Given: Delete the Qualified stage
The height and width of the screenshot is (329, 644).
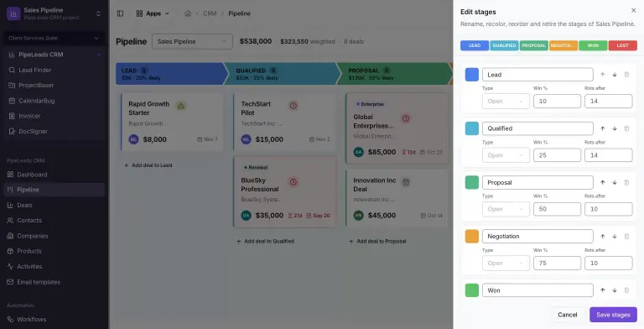Looking at the screenshot, I should [x=626, y=128].
